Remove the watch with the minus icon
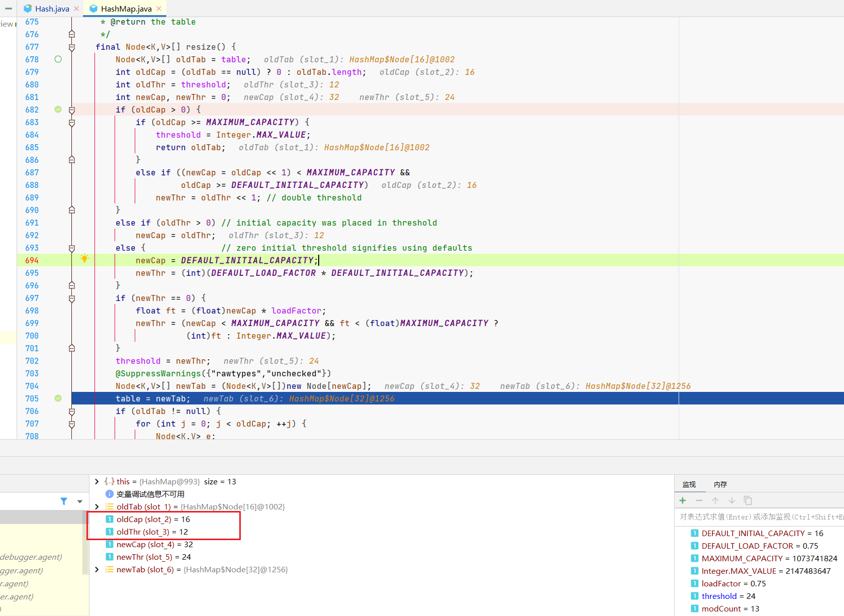 699,500
